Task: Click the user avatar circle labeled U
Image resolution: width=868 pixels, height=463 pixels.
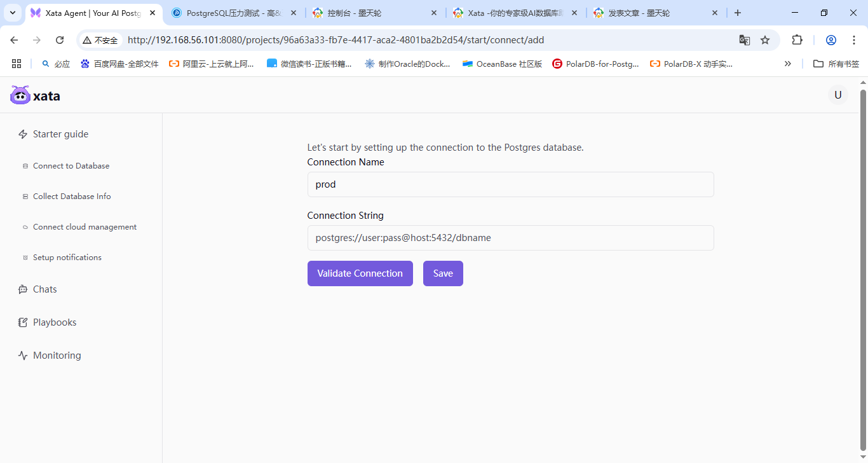Action: tap(838, 94)
